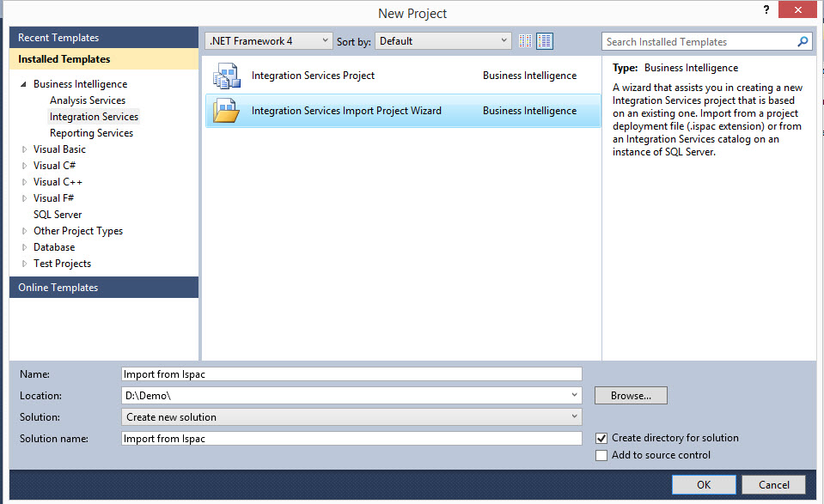Select the Integration Services Project template icon
This screenshot has height=504, width=824.
[x=226, y=76]
